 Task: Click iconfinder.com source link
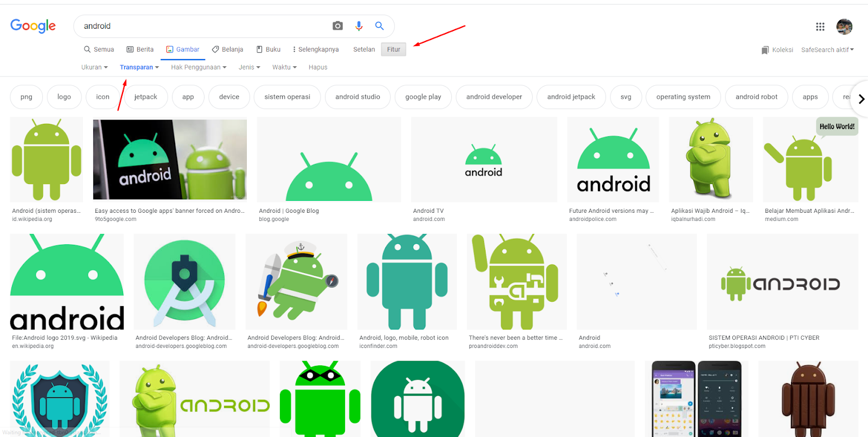pos(378,346)
